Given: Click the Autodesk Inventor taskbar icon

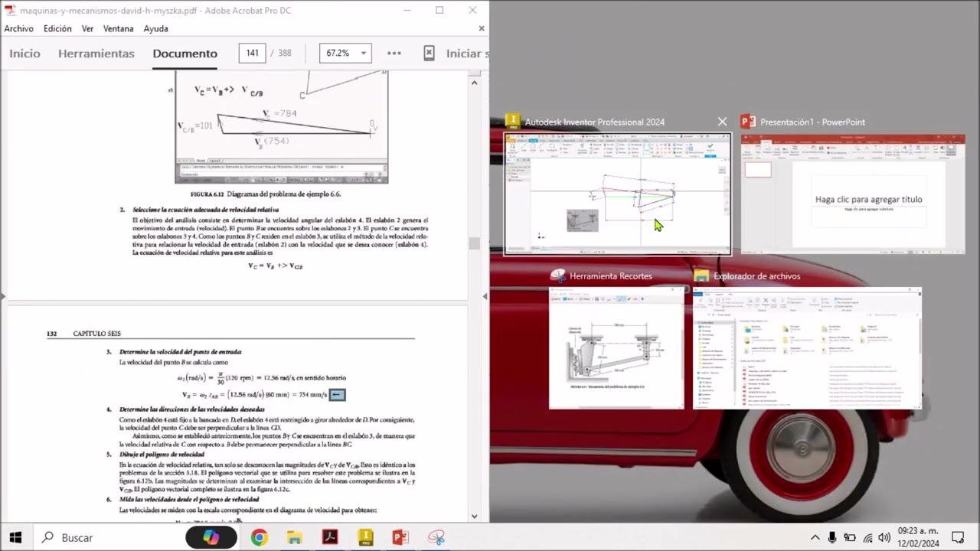Looking at the screenshot, I should point(365,537).
